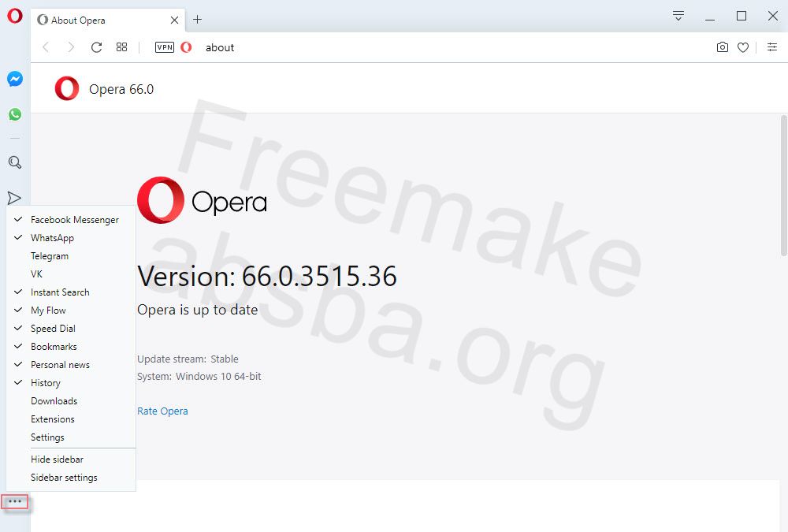The height and width of the screenshot is (532, 788).
Task: Open the Speed Dial start page grid
Action: click(x=121, y=47)
